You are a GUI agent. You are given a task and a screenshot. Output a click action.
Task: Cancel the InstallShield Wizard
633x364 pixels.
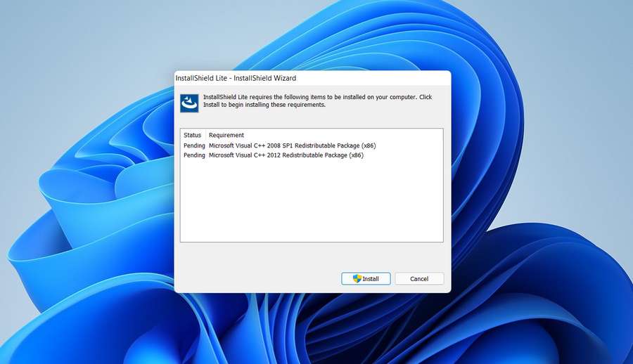click(x=419, y=278)
